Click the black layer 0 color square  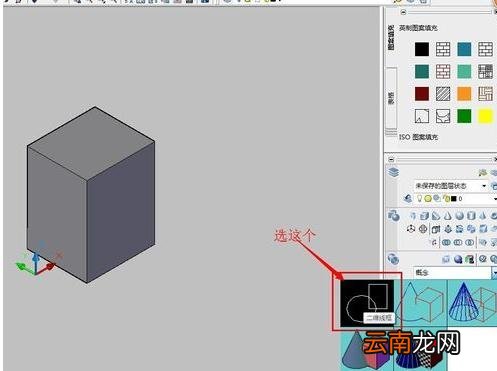coord(453,199)
